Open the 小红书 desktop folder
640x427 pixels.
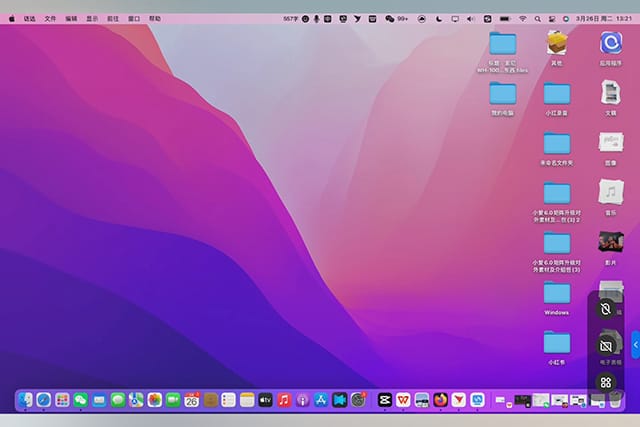557,343
